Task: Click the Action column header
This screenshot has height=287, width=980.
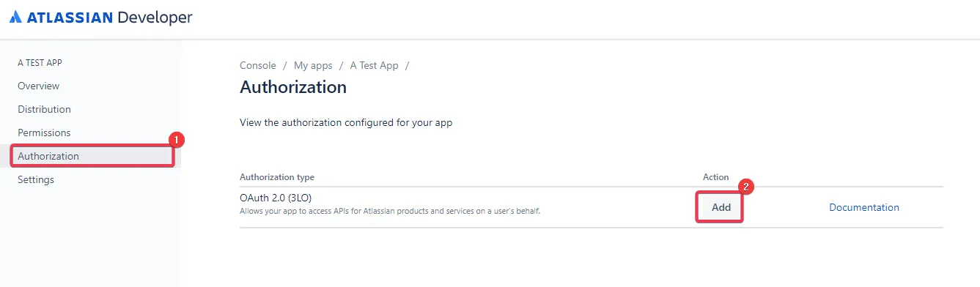Action: (716, 177)
